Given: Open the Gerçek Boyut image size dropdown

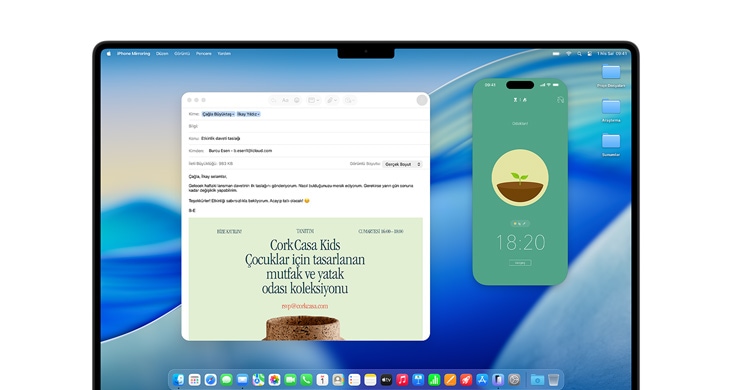Looking at the screenshot, I should (x=402, y=164).
